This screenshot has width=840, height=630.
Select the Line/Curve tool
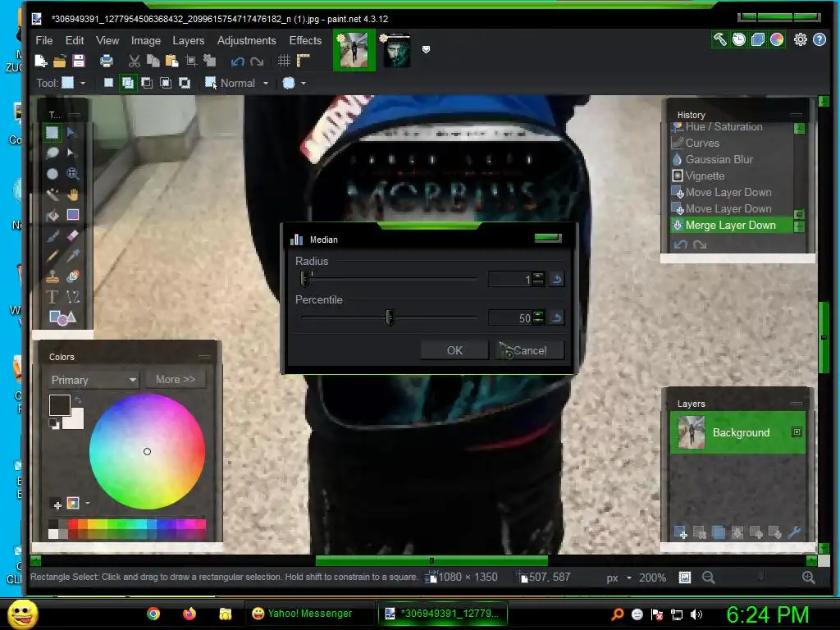72,297
